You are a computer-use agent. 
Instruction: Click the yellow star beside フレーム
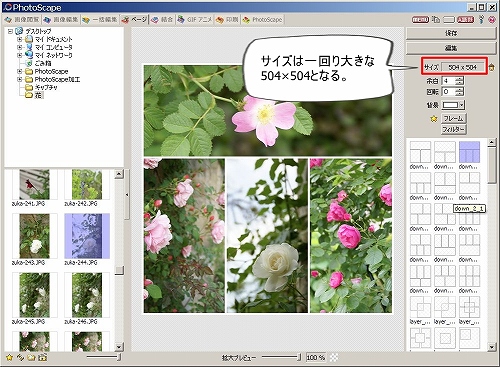tap(434, 119)
